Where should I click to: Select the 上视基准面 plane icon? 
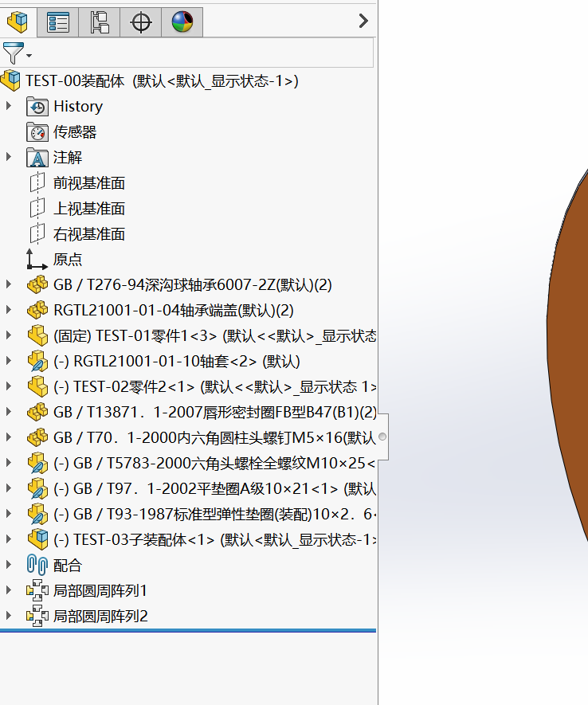[37, 208]
